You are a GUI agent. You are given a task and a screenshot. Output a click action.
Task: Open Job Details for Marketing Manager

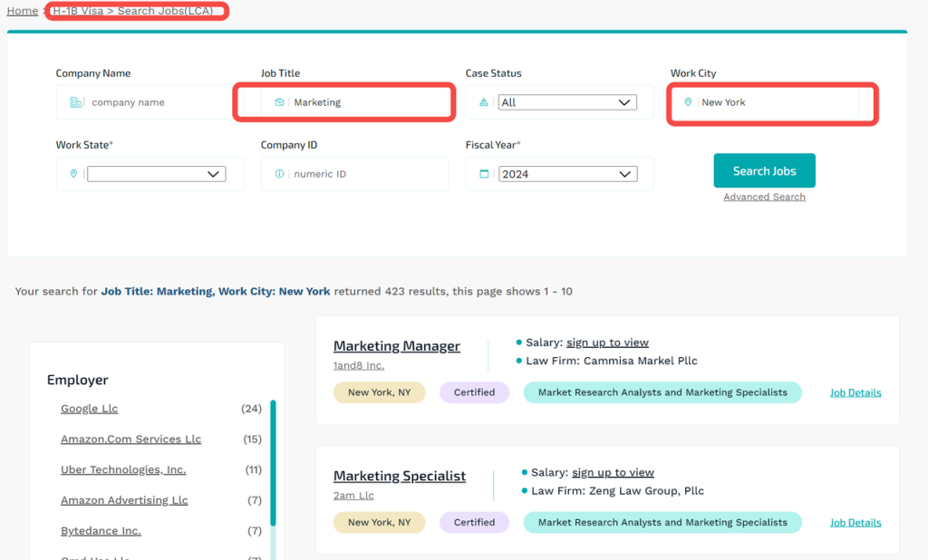tap(855, 392)
